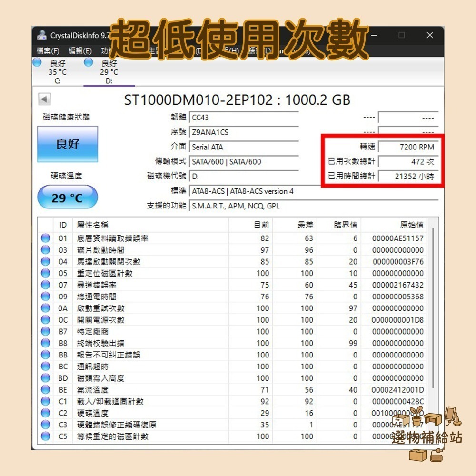476x476 pixels.
Task: Select the 報告不可糾正錯誤 row
Action: tap(233, 355)
